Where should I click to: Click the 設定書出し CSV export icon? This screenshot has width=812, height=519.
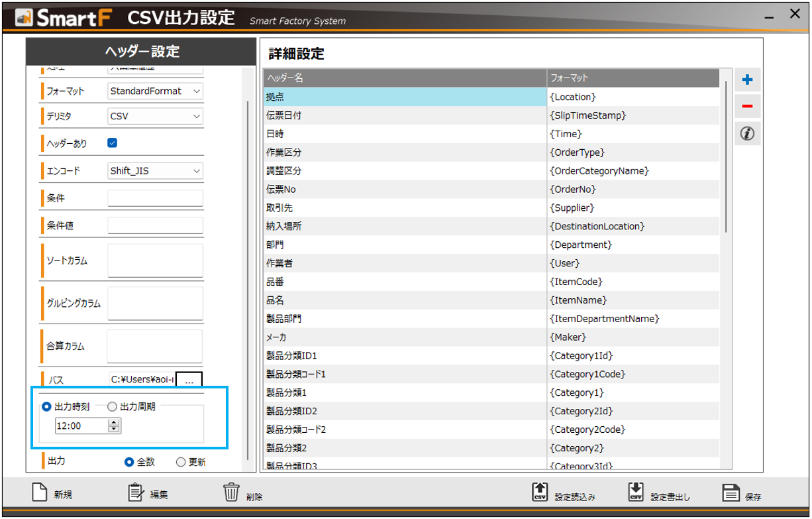[636, 492]
